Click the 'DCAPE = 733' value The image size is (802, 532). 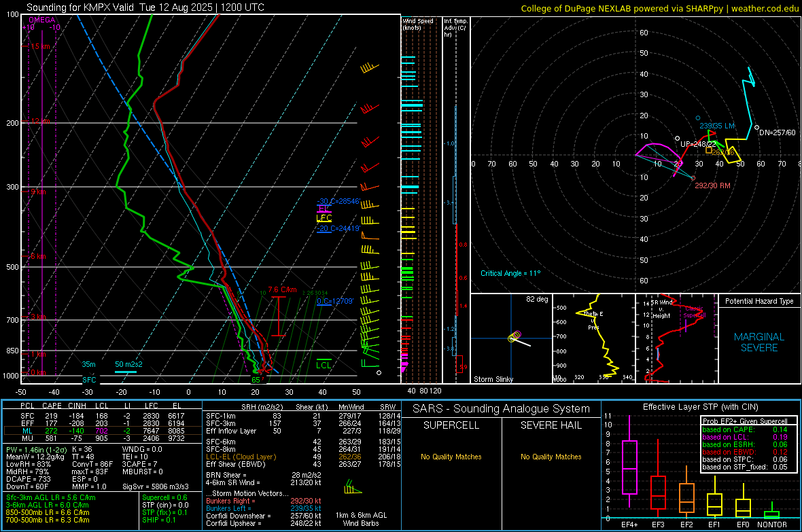(x=28, y=479)
